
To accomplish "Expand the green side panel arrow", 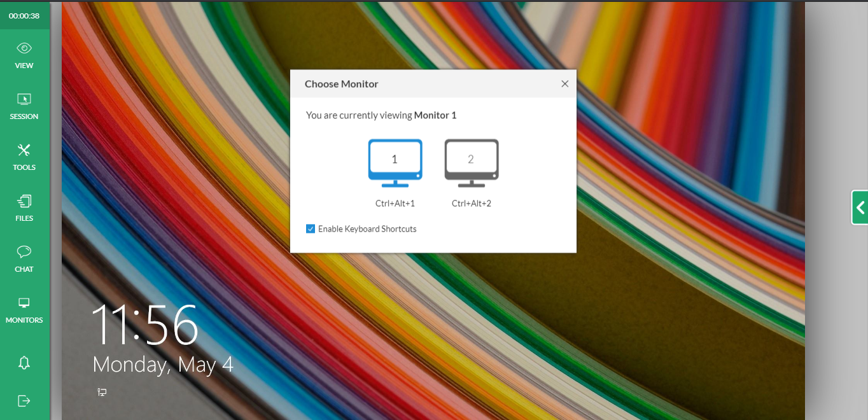I will point(860,207).
